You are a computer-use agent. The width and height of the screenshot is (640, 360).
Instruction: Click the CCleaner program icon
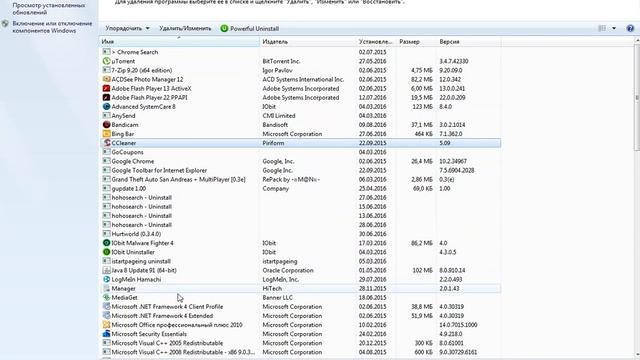pyautogui.click(x=106, y=143)
